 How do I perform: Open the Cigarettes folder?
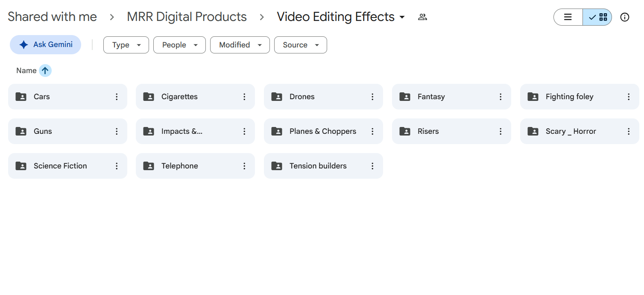coord(195,97)
